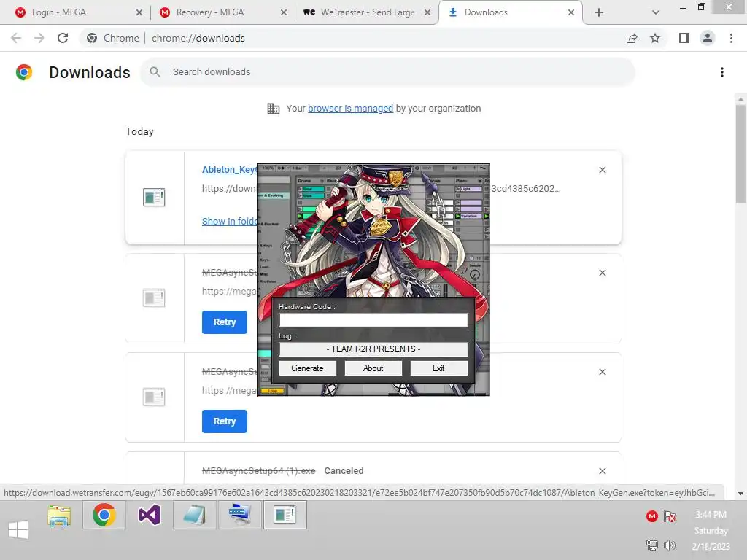This screenshot has width=747, height=560.
Task: Go forward in browser history
Action: pos(39,38)
